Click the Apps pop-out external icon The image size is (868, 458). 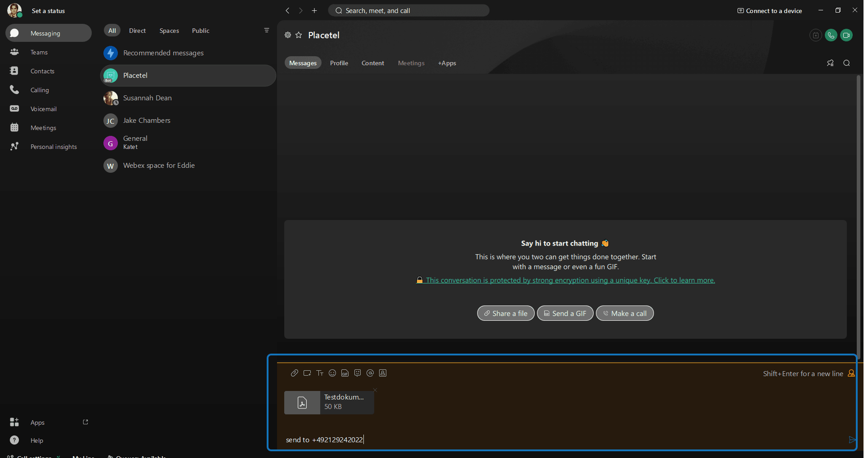[x=85, y=422]
